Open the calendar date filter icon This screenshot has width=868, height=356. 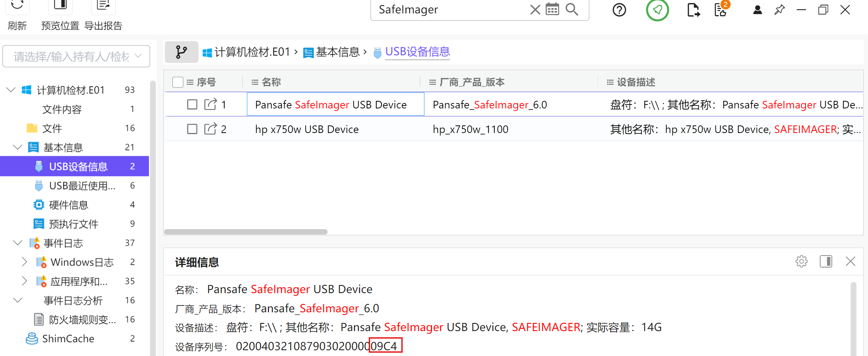click(x=552, y=9)
